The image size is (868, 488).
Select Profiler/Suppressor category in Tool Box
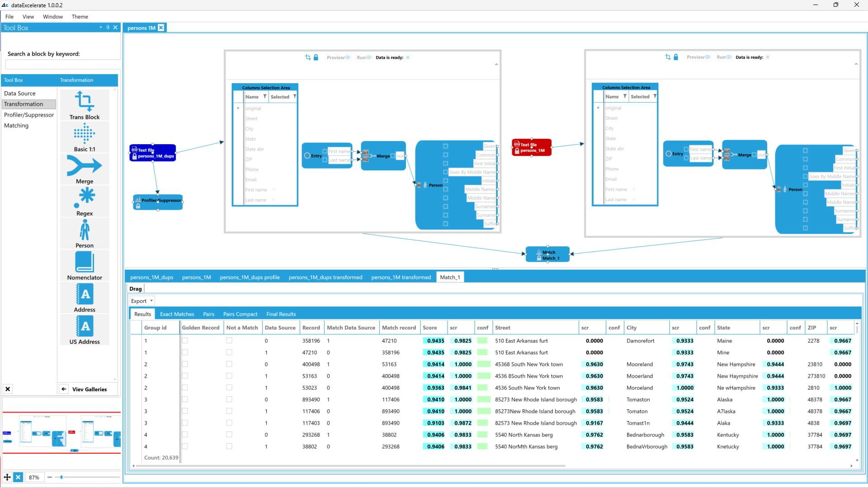click(29, 115)
